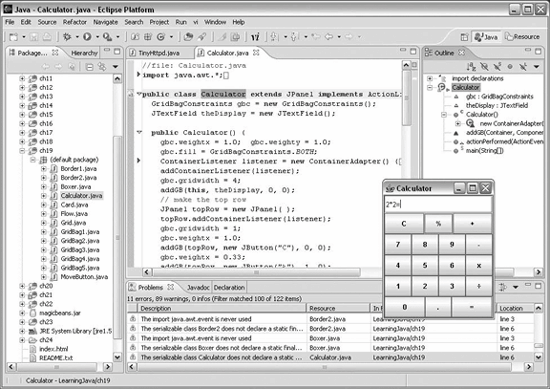Toggle Hide Non-Public Members in Outline toolbar

pos(510,66)
